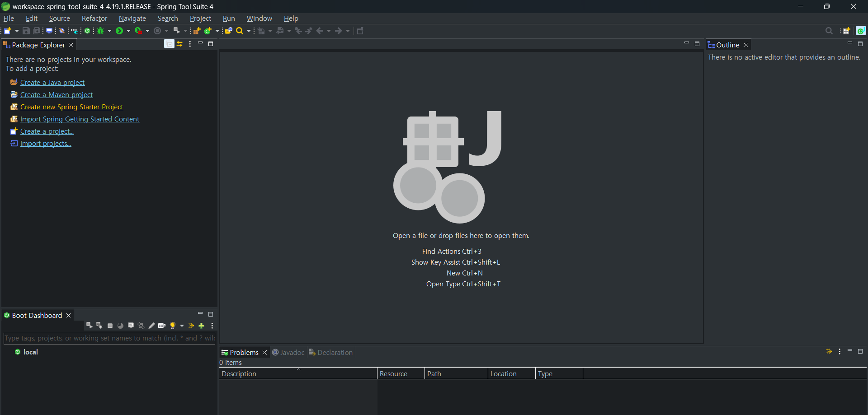Toggle the mark-occurrences icon beside breakpoints
This screenshot has width=868, height=415.
(x=75, y=31)
